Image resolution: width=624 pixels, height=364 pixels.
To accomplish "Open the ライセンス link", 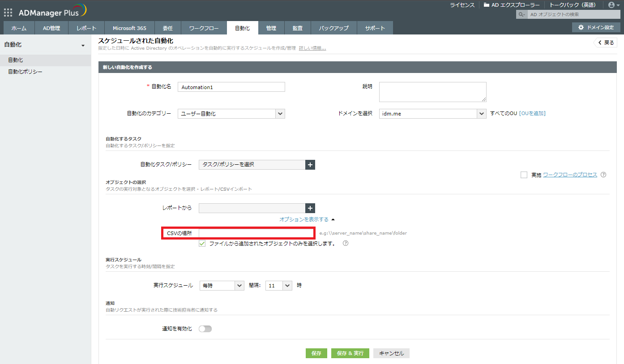I will (462, 5).
